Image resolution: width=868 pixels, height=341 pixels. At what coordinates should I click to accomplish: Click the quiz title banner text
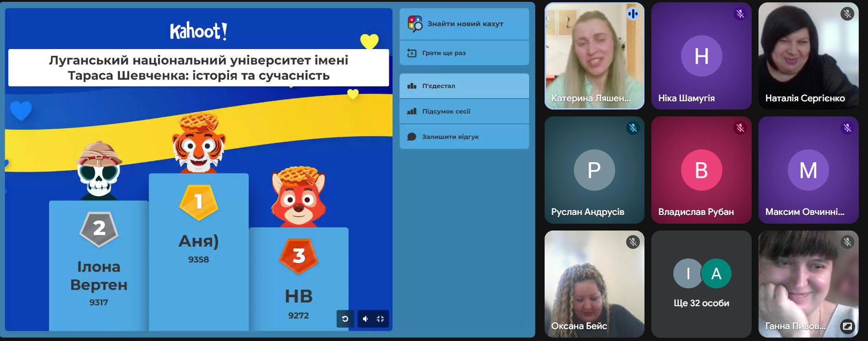[198, 68]
